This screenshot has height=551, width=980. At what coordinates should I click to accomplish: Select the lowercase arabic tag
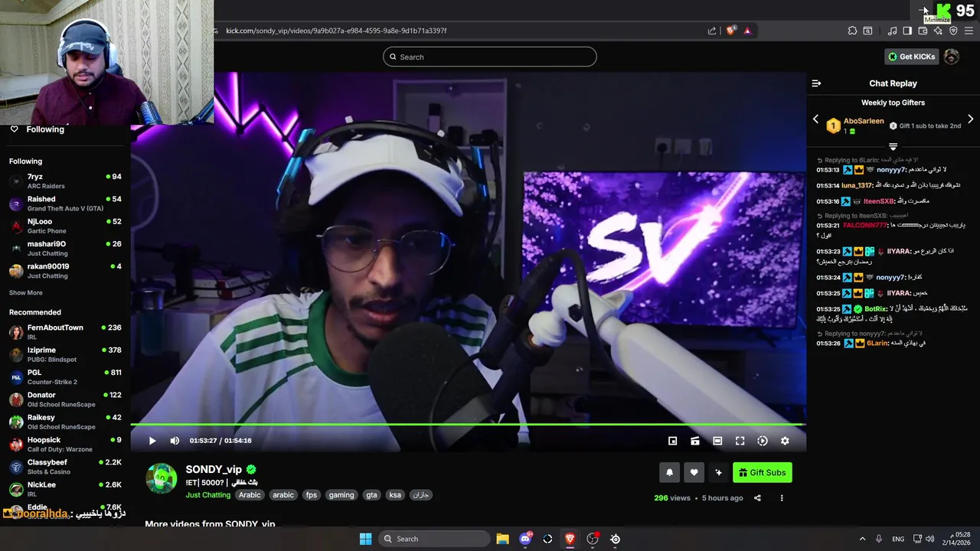coord(283,495)
